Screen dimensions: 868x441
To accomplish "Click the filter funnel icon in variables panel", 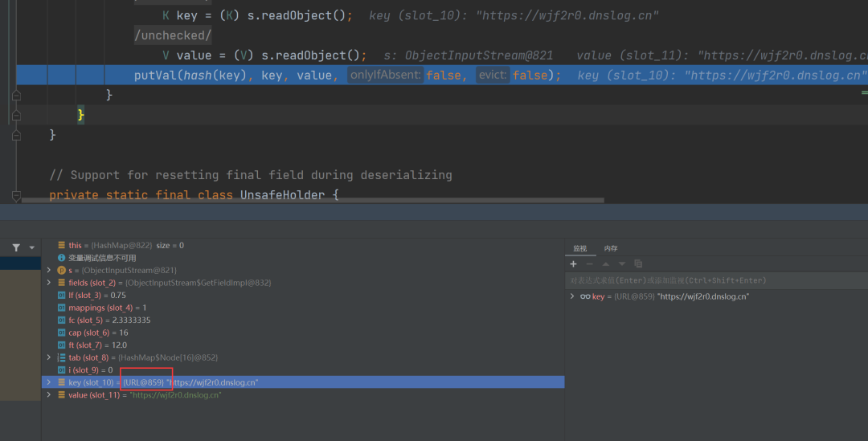I will 16,248.
